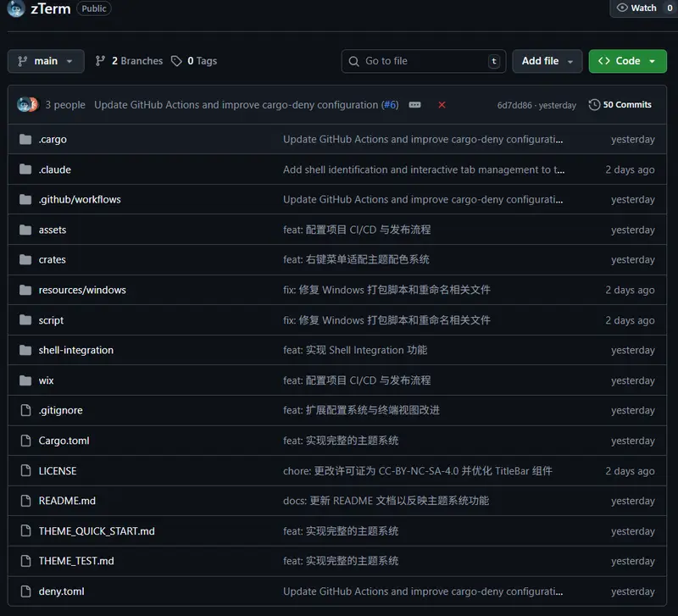Click the zTerm repository avatar icon
This screenshot has width=678, height=616.
click(15, 8)
